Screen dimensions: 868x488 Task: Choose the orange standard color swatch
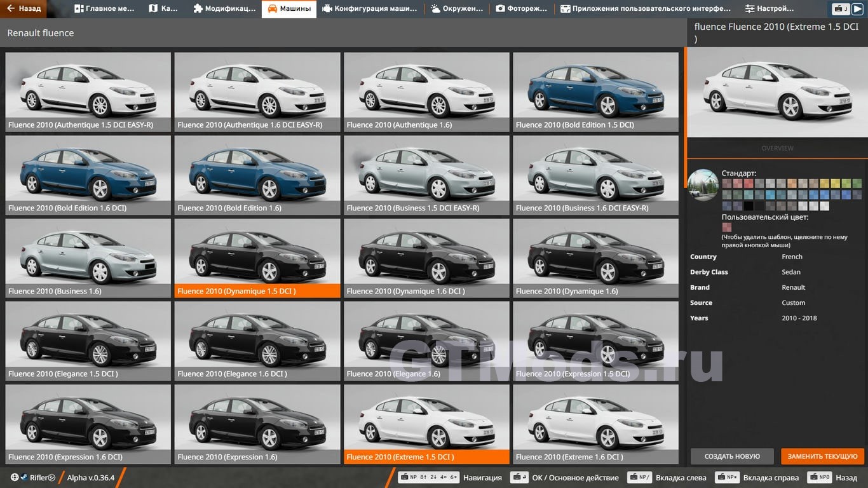[792, 184]
